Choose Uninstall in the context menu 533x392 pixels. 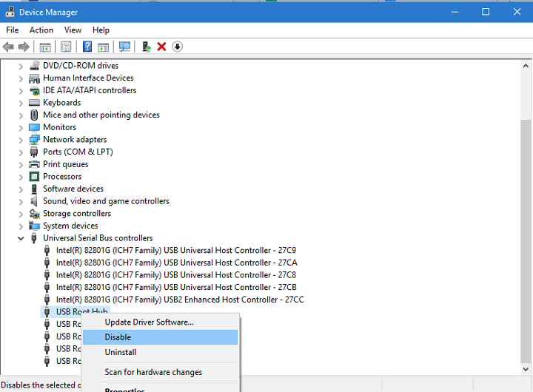[x=160, y=352]
